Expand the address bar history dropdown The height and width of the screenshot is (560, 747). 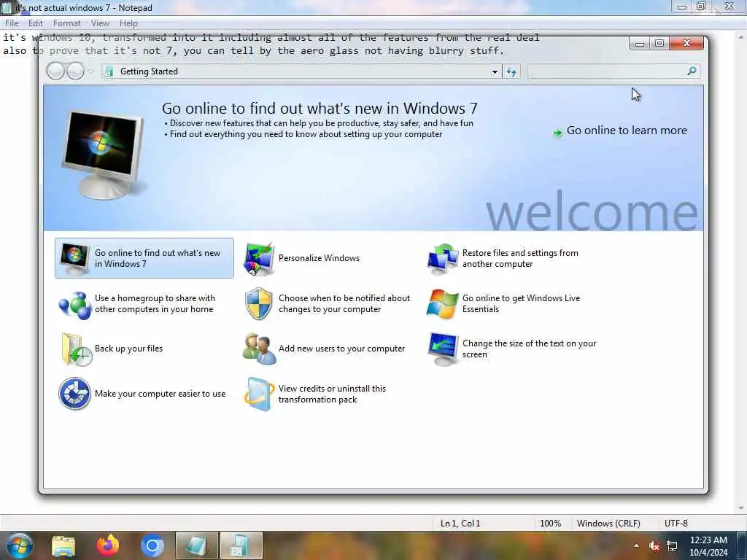pyautogui.click(x=495, y=72)
